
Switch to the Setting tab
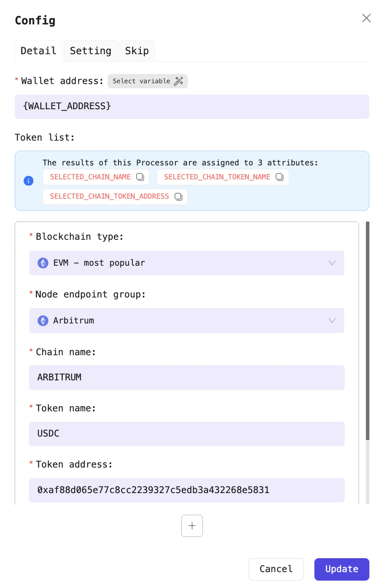click(90, 51)
